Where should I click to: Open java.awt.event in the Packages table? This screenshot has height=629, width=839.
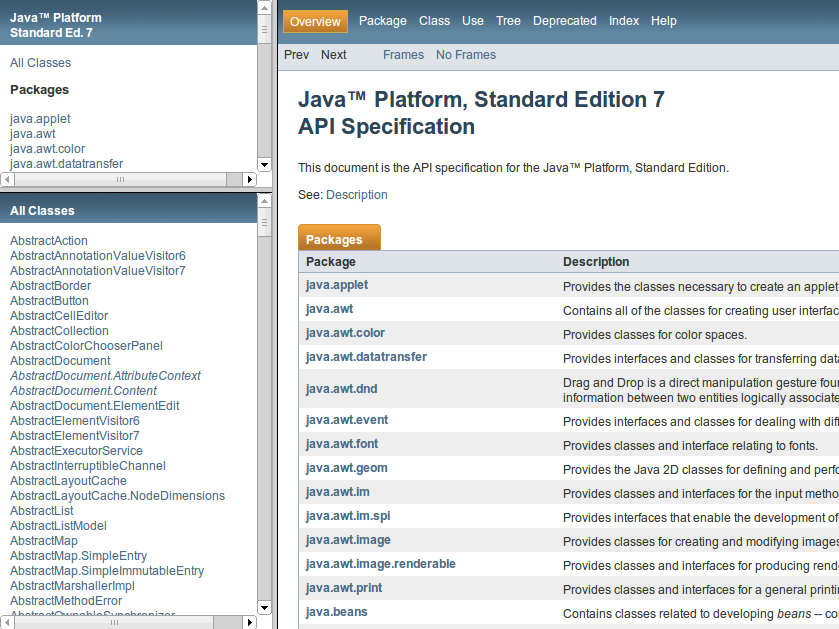coord(340,420)
